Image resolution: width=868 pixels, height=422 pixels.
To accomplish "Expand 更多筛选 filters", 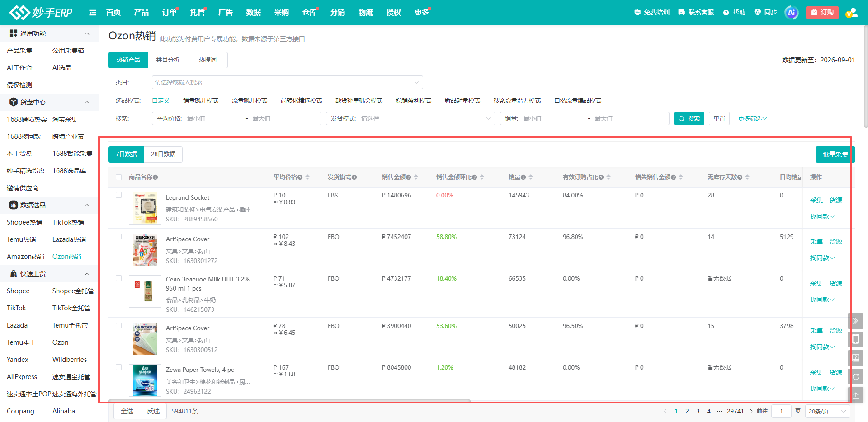I will tap(752, 118).
